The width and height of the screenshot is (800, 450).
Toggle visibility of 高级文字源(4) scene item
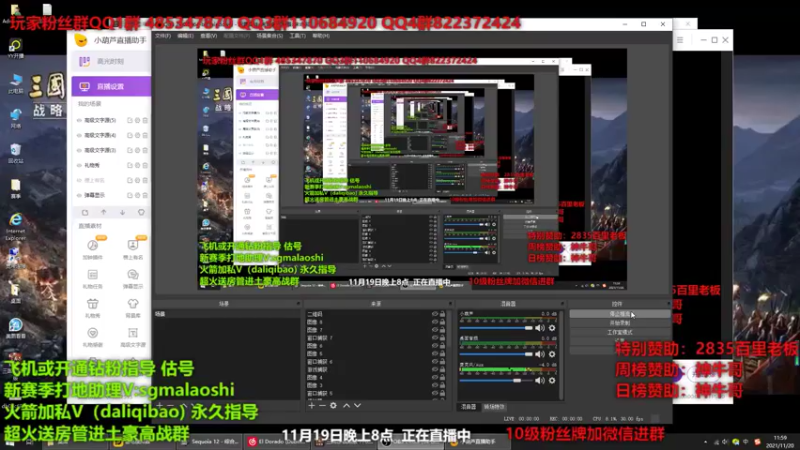79,135
